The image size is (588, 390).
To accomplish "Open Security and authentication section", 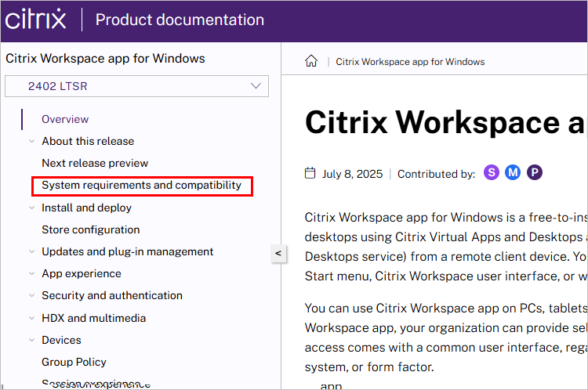I will click(112, 295).
